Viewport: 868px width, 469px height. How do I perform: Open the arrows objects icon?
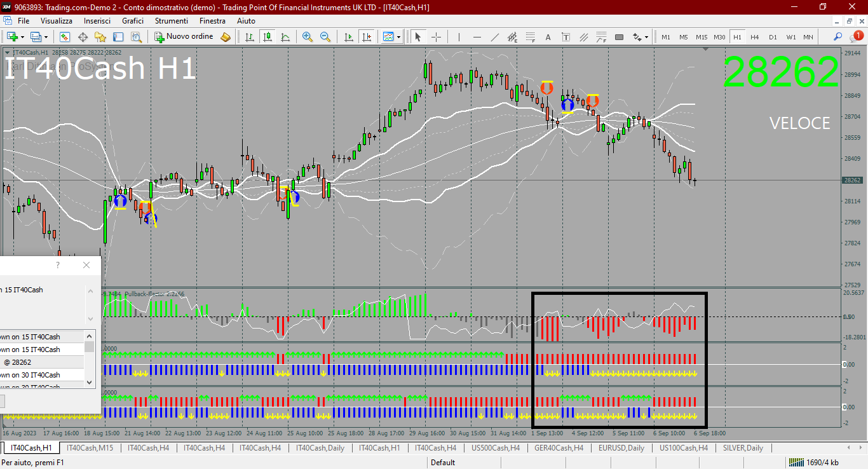(637, 37)
